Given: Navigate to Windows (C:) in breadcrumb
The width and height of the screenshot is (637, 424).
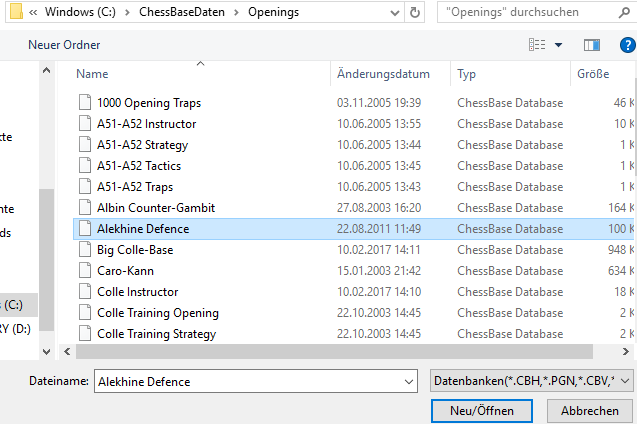Looking at the screenshot, I should pos(80,12).
